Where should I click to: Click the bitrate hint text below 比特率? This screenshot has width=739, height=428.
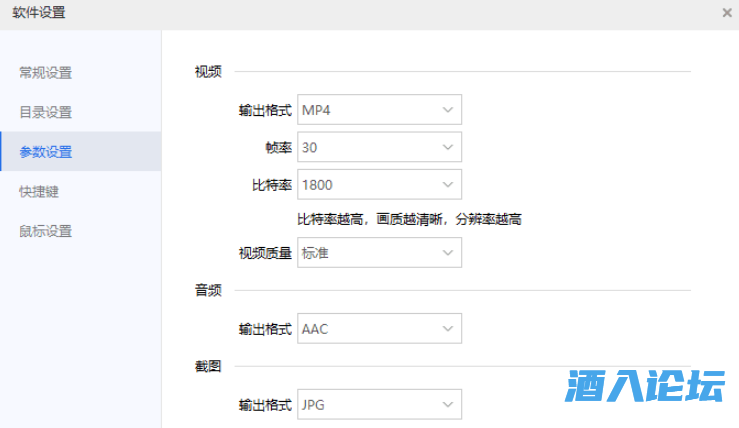[x=410, y=219]
